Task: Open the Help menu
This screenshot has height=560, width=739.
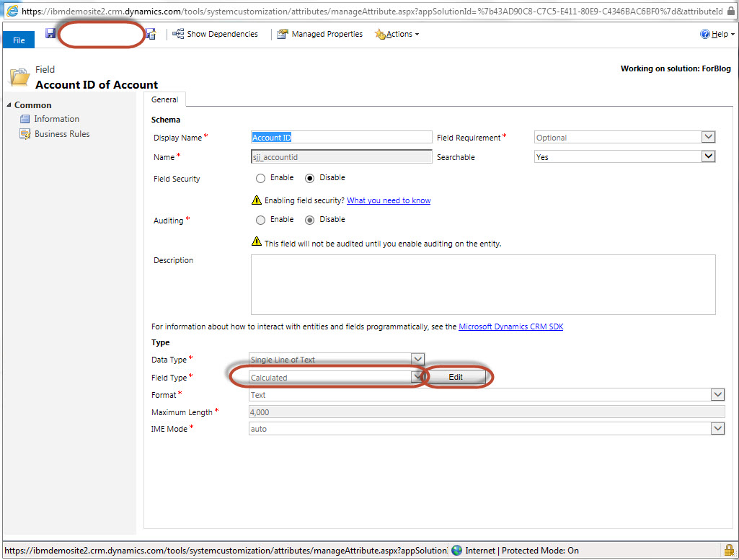Action: click(717, 34)
